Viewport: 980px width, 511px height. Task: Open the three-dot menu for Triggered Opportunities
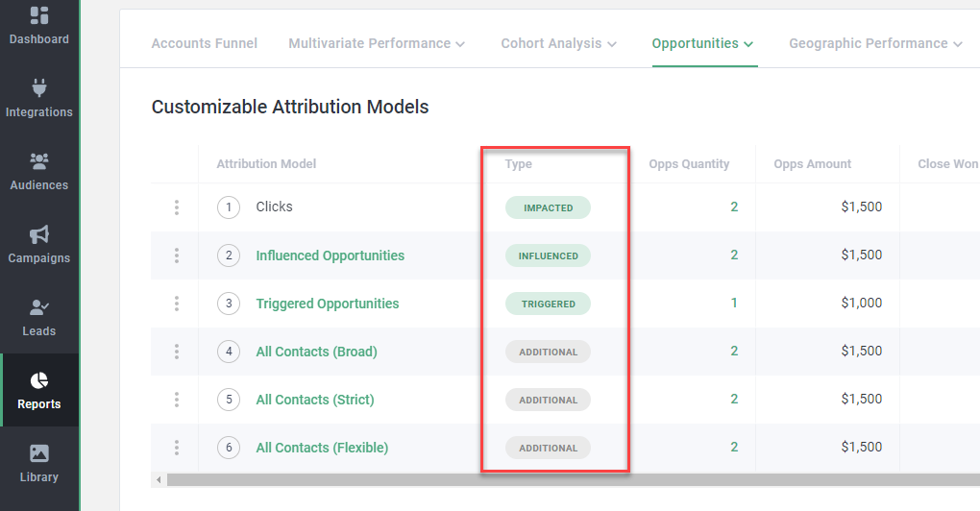(177, 304)
